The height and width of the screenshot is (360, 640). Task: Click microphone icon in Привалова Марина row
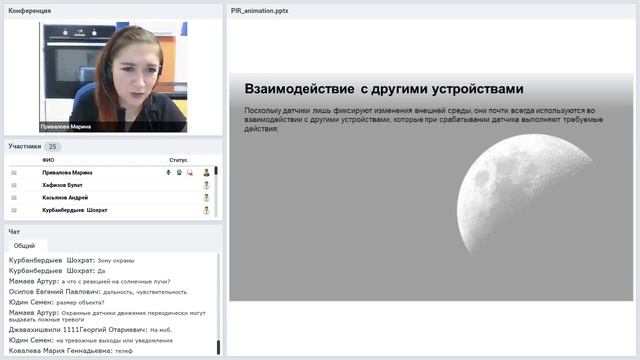pyautogui.click(x=168, y=173)
